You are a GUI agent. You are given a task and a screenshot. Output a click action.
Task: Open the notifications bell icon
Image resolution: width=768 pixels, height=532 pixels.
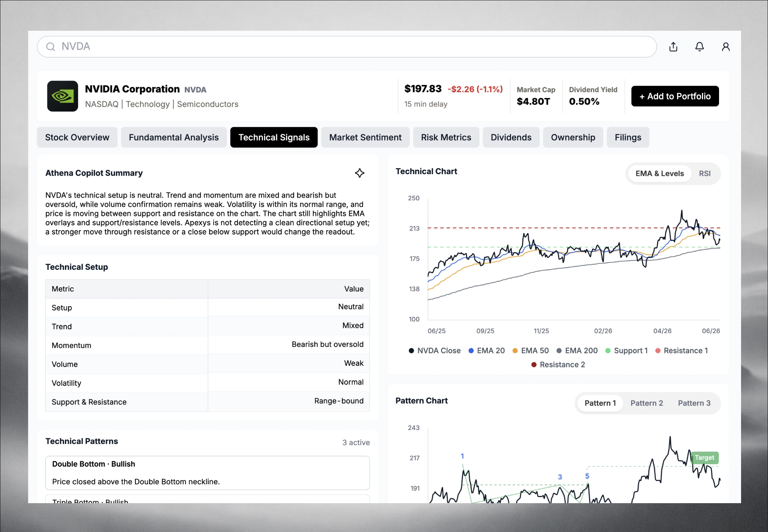pyautogui.click(x=699, y=47)
